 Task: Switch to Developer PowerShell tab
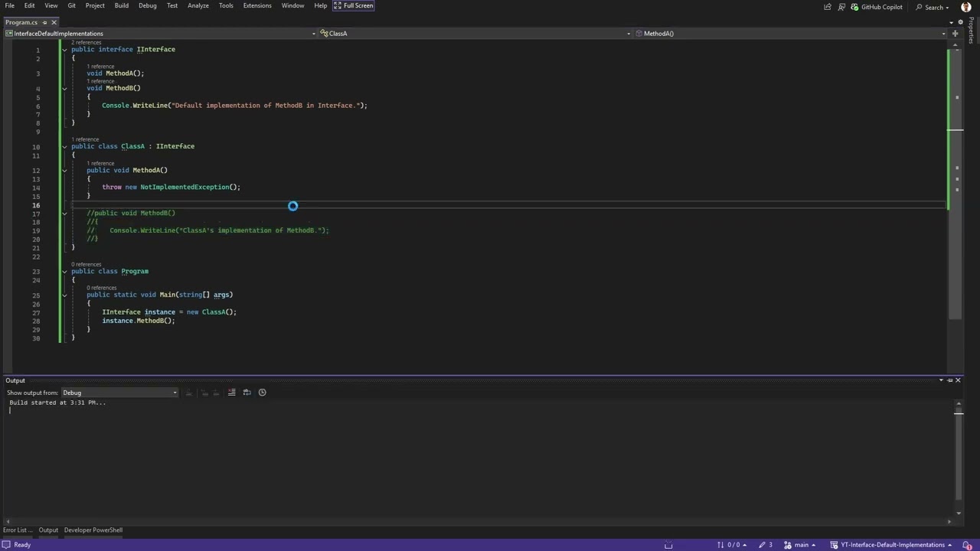coord(93,530)
